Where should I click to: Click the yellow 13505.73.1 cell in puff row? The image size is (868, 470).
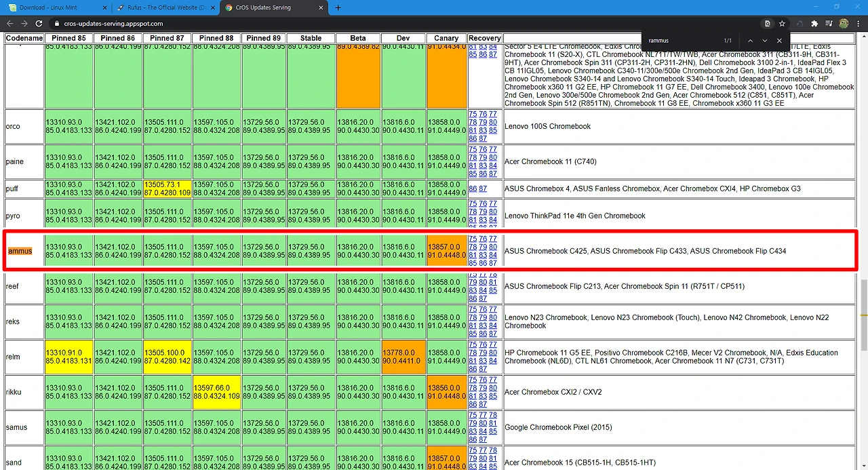pyautogui.click(x=167, y=189)
